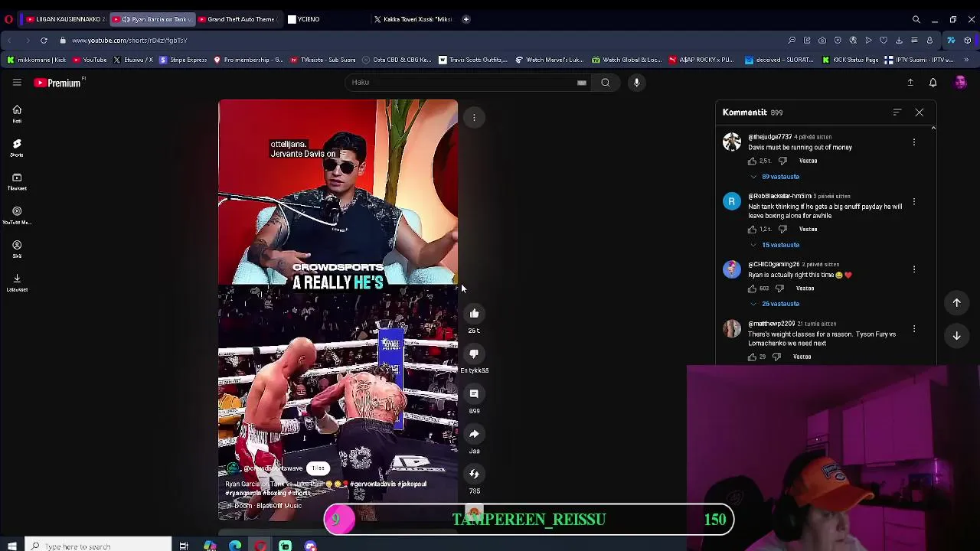Viewport: 980px width, 551px height.
Task: Switch to LIIGAN KAUSIENNAKKO browser tab
Action: click(x=65, y=19)
